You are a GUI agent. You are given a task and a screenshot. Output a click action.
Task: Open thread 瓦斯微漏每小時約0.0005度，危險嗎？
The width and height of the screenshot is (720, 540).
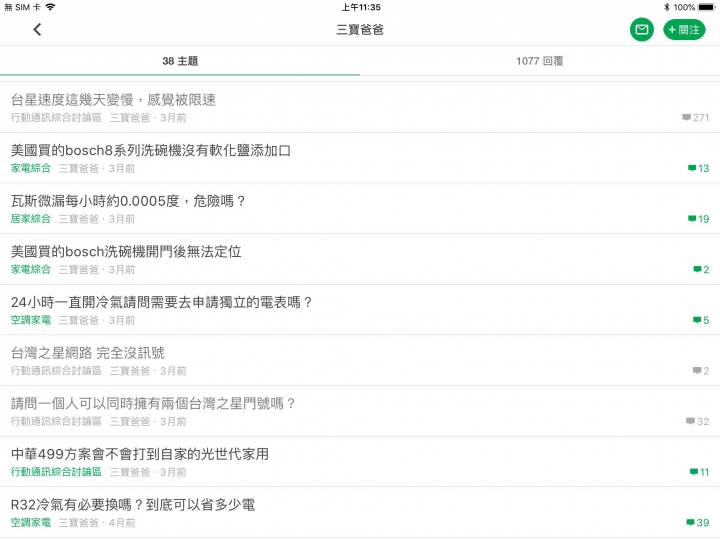click(x=360, y=209)
